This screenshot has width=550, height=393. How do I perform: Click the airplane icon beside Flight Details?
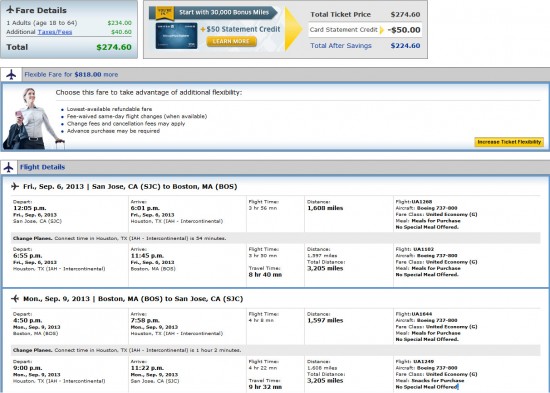coord(9,167)
